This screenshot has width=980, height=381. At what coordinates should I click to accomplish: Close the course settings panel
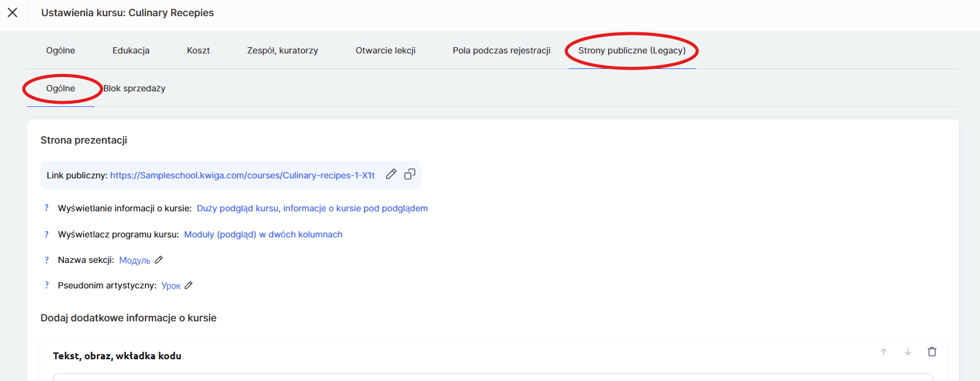pyautogui.click(x=12, y=12)
